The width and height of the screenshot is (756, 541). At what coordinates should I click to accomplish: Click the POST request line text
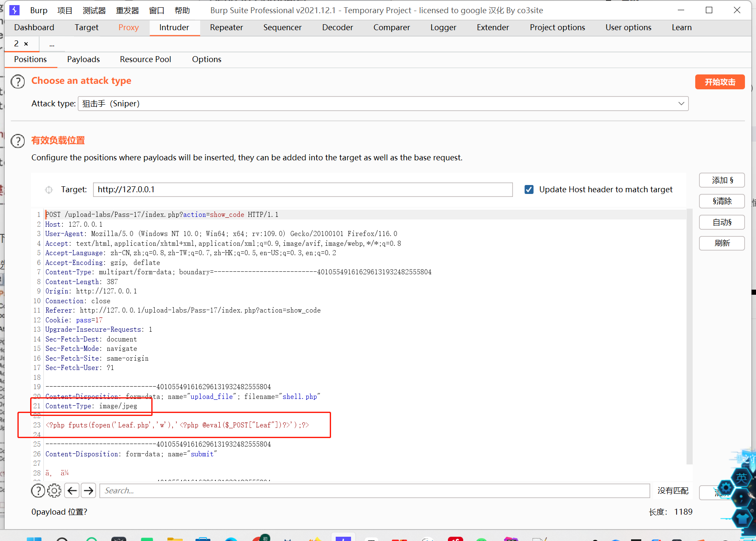tap(162, 215)
